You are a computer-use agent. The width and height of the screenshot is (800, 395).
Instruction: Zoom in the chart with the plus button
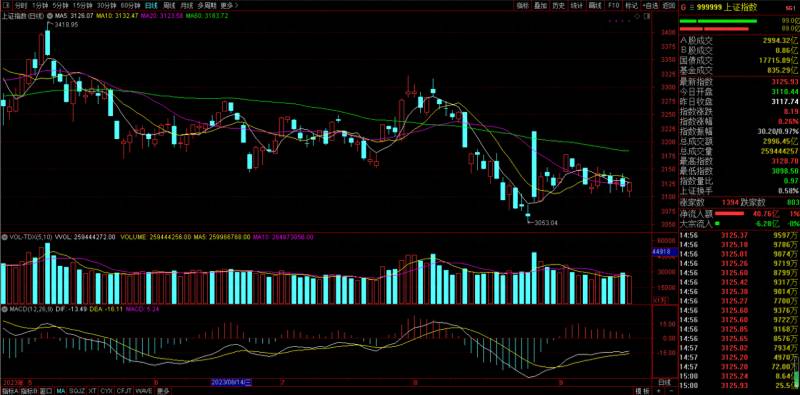coord(658,391)
